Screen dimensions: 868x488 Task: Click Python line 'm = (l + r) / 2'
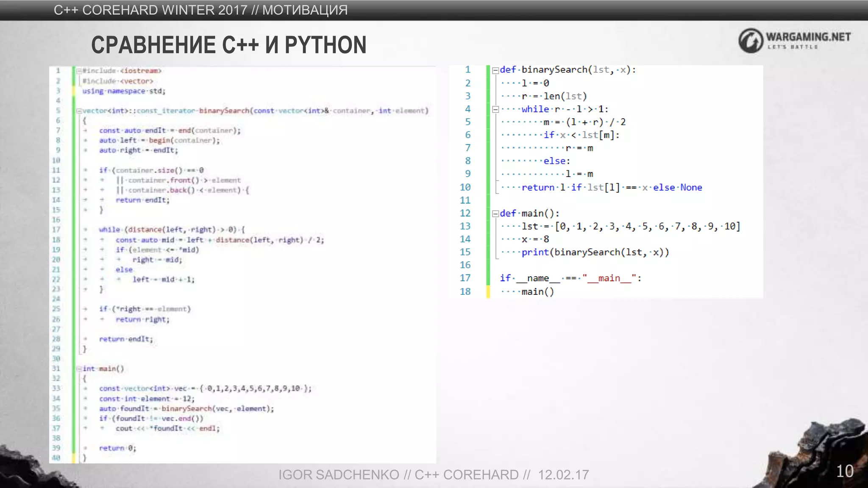[x=584, y=122]
